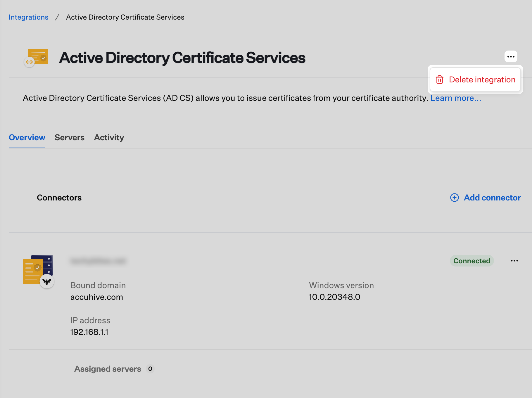Click the IP address value 192.168.1.1
This screenshot has height=398, width=532.
pyautogui.click(x=89, y=332)
